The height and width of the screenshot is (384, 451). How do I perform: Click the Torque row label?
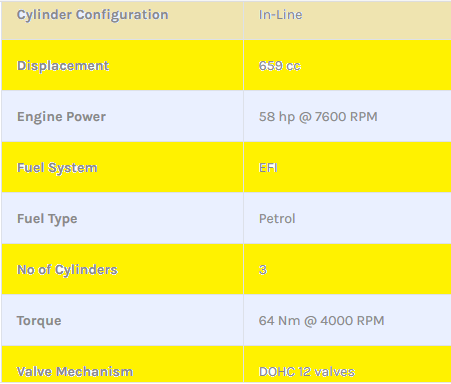click(39, 321)
